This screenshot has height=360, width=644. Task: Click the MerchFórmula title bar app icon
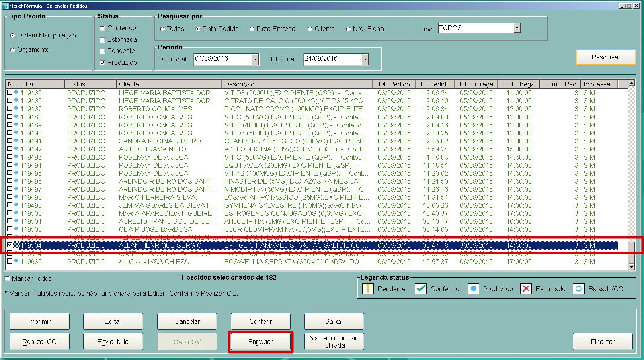click(5, 6)
